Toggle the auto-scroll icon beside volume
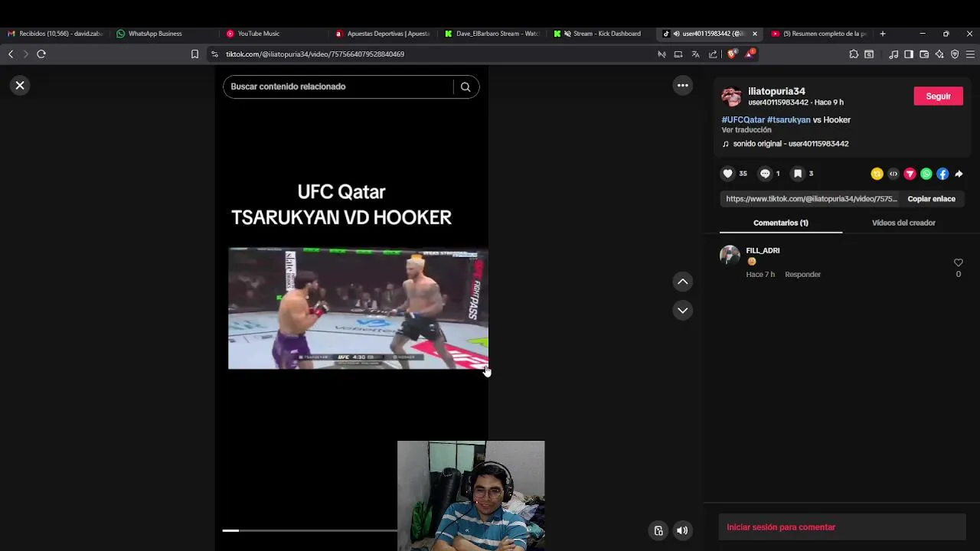Viewport: 980px width, 551px height. pyautogui.click(x=658, y=530)
